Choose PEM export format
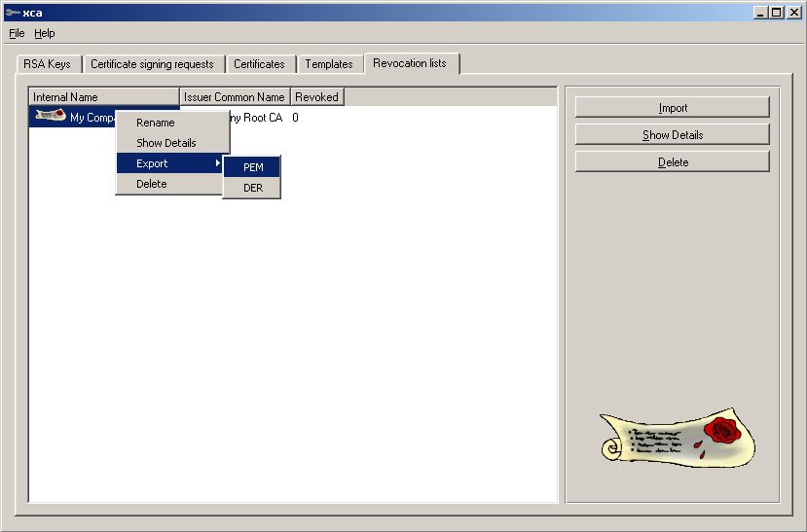Image resolution: width=807 pixels, height=532 pixels. pos(253,167)
